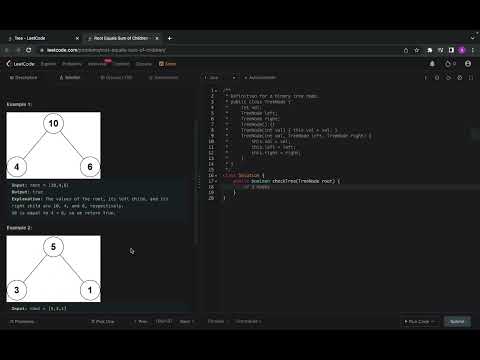Open editor settings gear icon
This screenshot has height=360, width=480.
click(460, 78)
